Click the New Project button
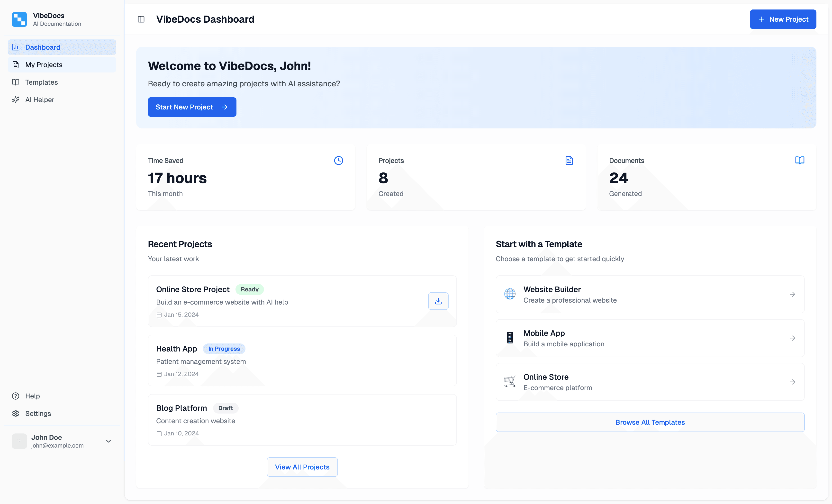832x504 pixels. [783, 19]
